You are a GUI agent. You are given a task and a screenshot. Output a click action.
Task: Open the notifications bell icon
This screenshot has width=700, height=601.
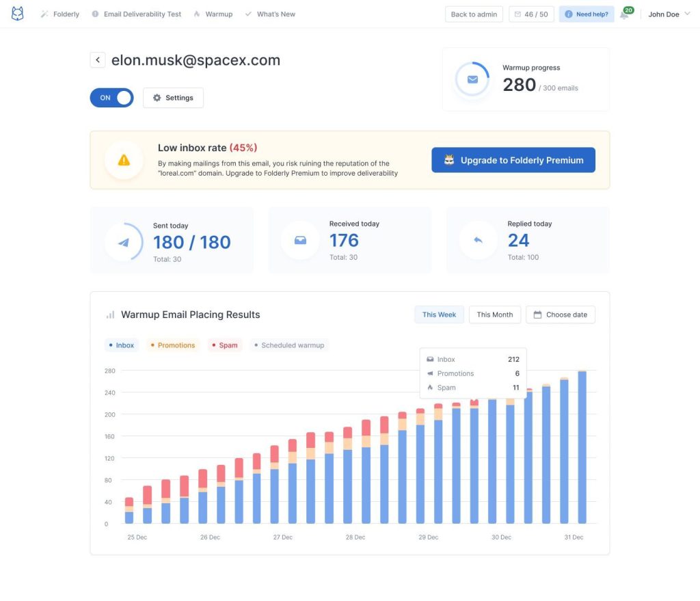pos(625,15)
